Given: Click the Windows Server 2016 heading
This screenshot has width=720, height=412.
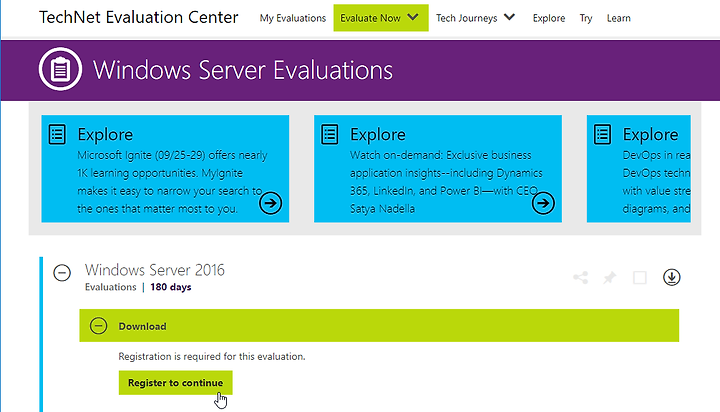Looking at the screenshot, I should tap(155, 270).
